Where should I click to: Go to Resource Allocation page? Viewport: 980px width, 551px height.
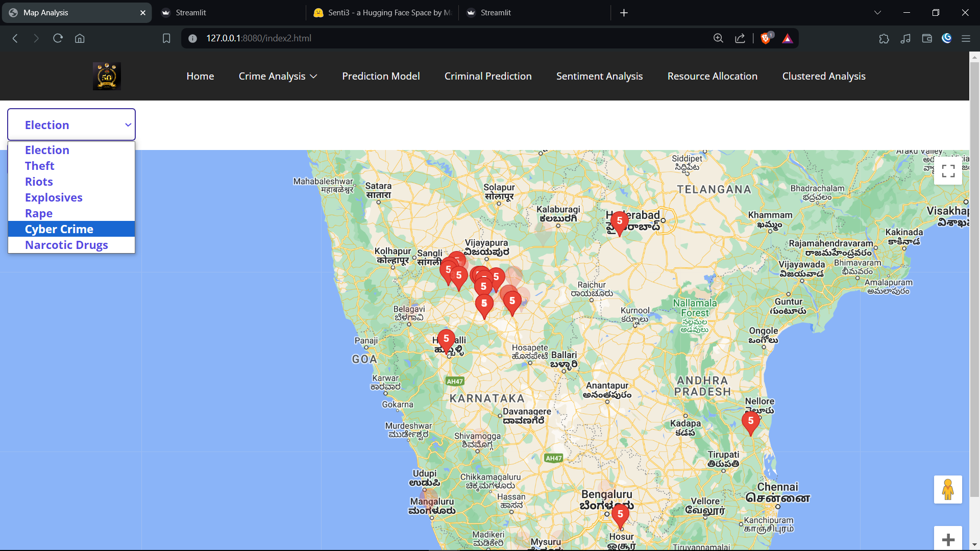click(x=712, y=76)
